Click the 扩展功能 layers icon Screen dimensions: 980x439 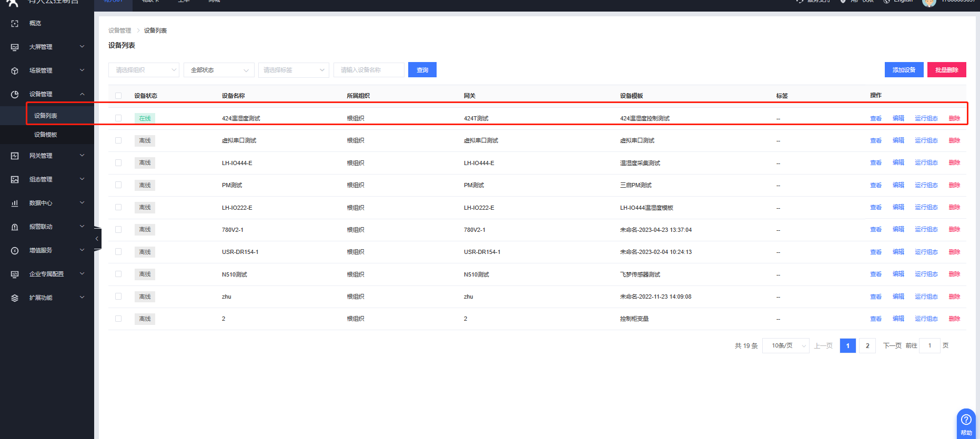[x=15, y=298]
